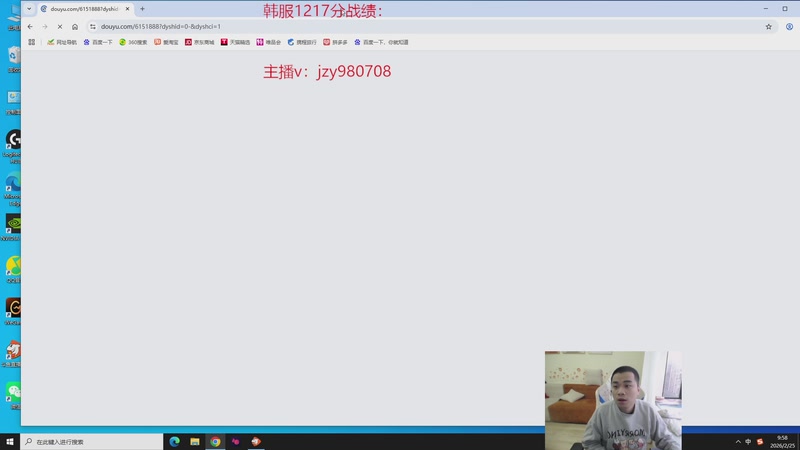Open the 360搜索 bookmark
800x450 pixels.
[x=133, y=42]
